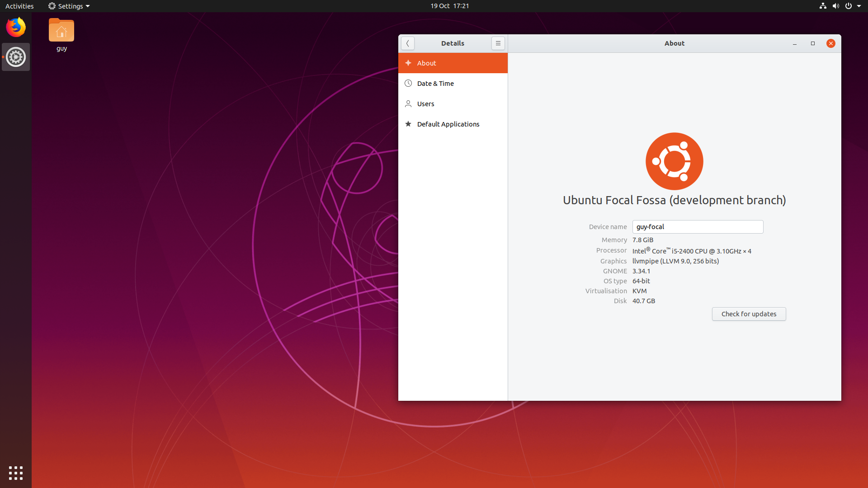
Task: Expand the Settings menu in top bar
Action: point(69,6)
